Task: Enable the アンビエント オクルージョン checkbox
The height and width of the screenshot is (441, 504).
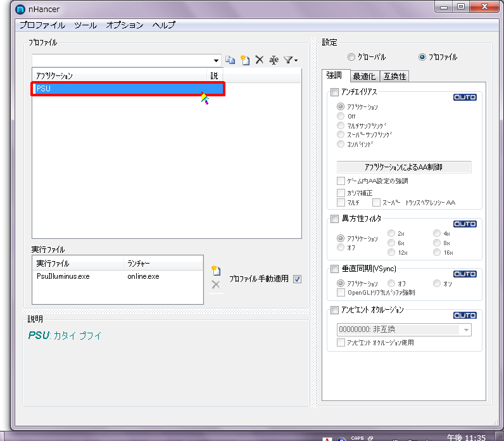Action: pyautogui.click(x=334, y=310)
